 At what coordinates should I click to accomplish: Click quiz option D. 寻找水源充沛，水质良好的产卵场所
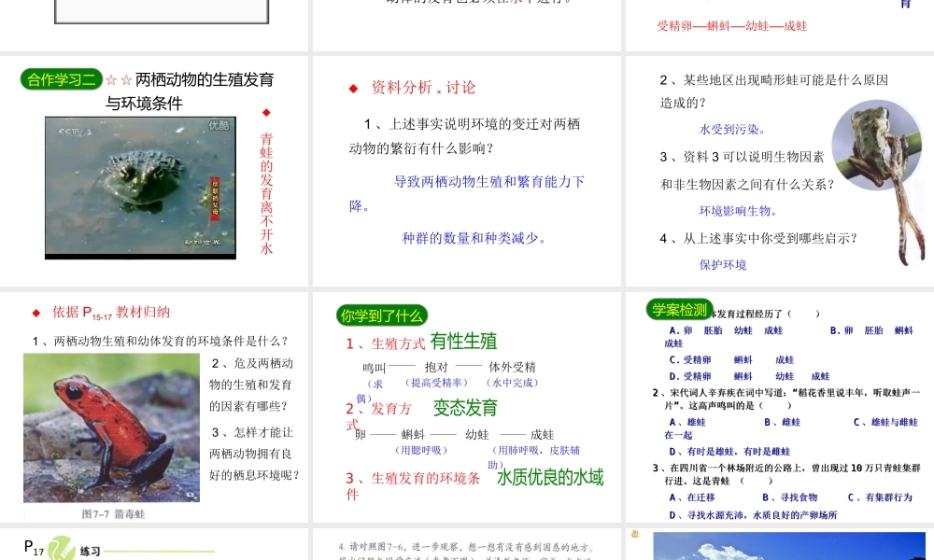click(x=753, y=515)
